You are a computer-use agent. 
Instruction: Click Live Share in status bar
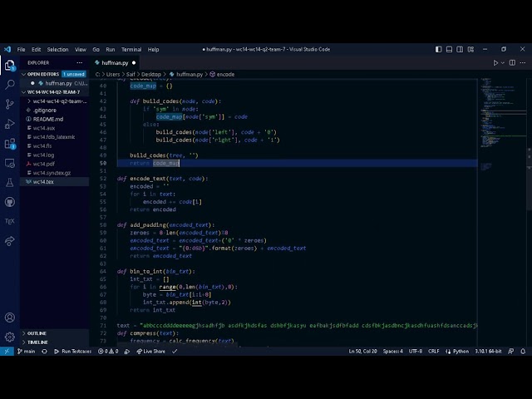[151, 351]
